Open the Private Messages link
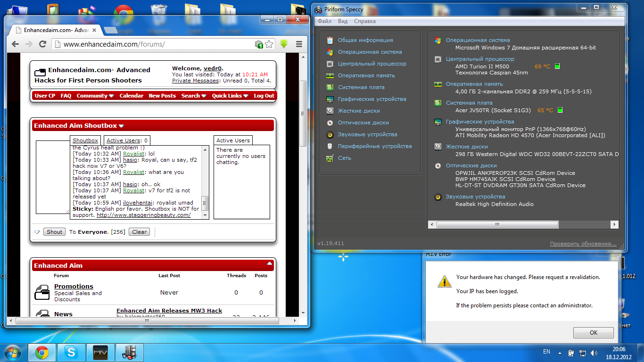644x362 pixels. [x=195, y=81]
